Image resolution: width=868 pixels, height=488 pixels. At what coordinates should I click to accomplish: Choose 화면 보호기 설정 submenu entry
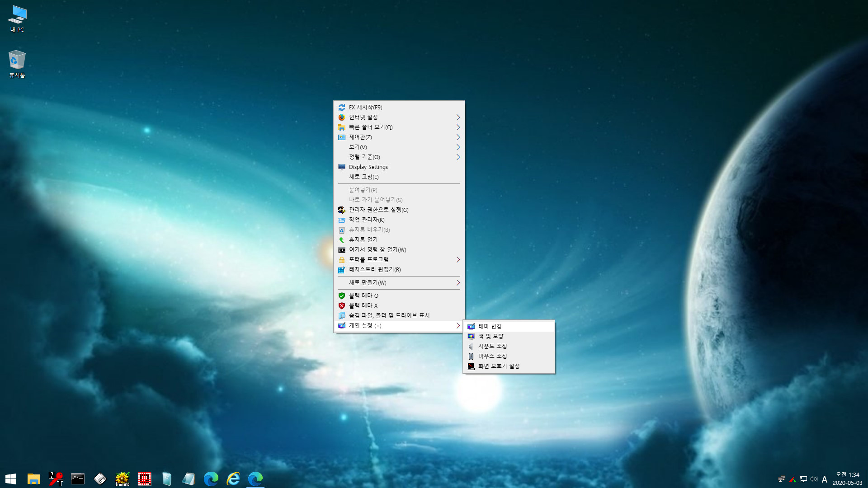click(x=509, y=366)
